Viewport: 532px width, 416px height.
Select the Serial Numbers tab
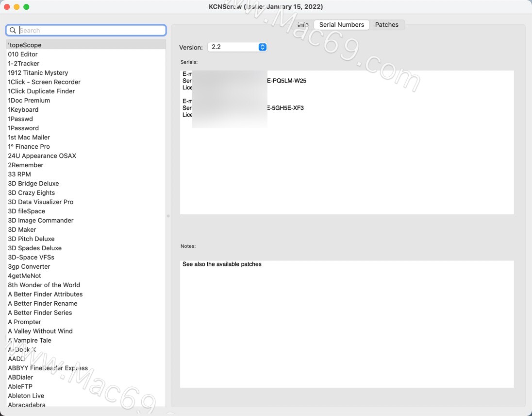point(341,25)
